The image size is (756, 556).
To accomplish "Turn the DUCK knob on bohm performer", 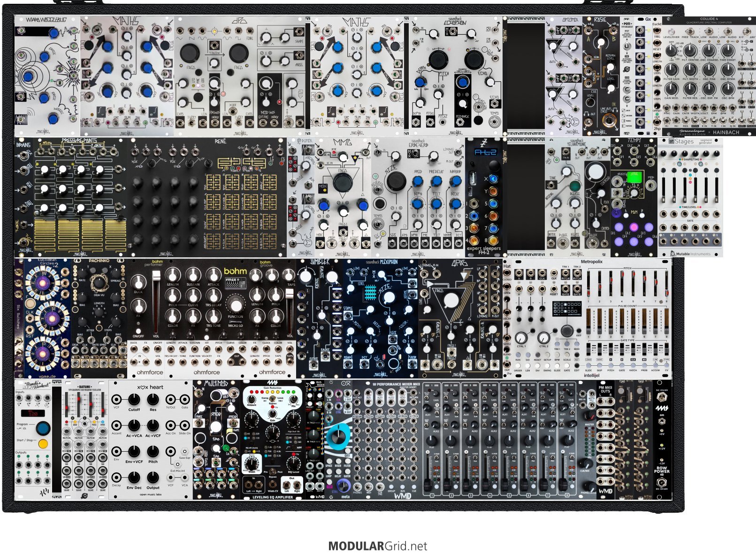I will (x=138, y=282).
